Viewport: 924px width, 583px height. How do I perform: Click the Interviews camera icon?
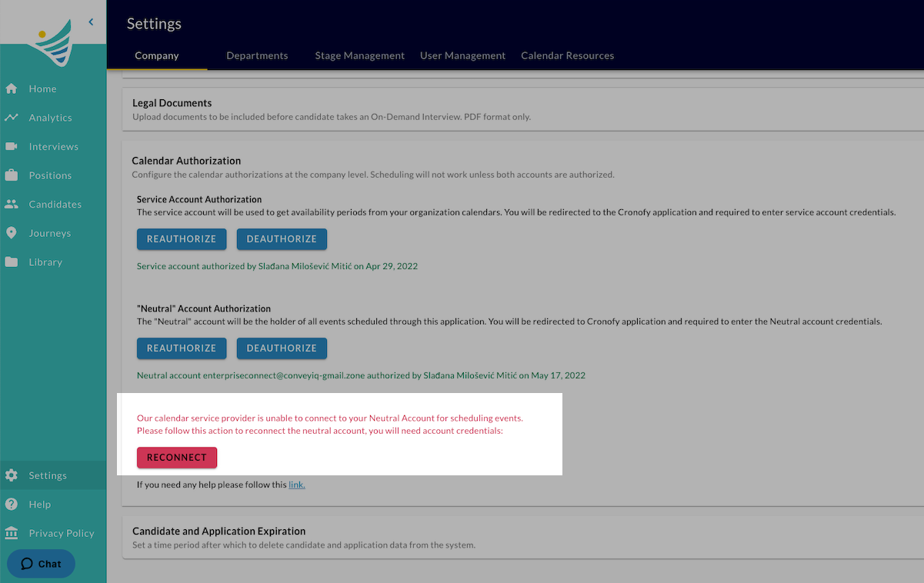coord(12,146)
